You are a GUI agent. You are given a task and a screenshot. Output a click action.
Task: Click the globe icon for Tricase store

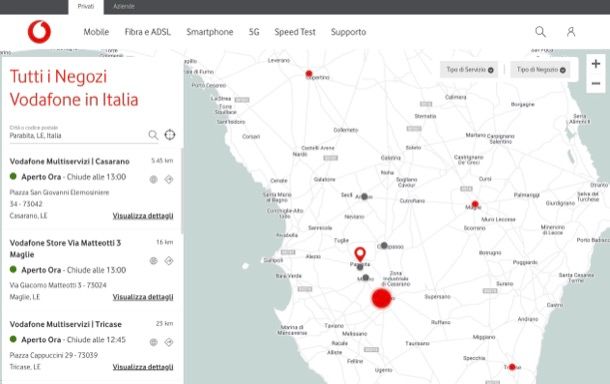click(154, 342)
